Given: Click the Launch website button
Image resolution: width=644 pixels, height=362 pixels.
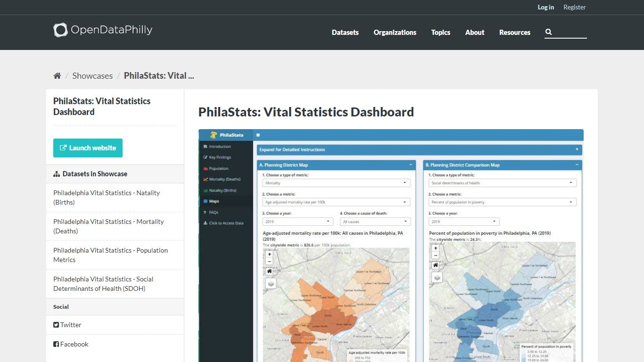Looking at the screenshot, I should [x=88, y=148].
